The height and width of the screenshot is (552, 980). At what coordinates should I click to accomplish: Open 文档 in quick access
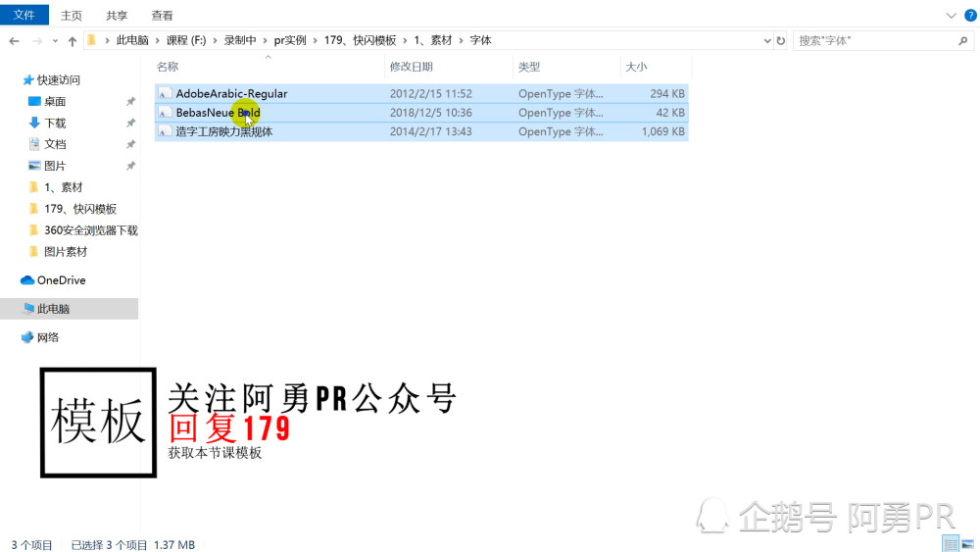click(x=55, y=144)
